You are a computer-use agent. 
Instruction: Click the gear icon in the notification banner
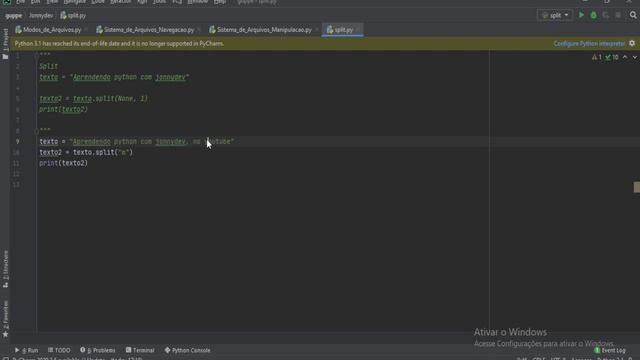tap(632, 43)
